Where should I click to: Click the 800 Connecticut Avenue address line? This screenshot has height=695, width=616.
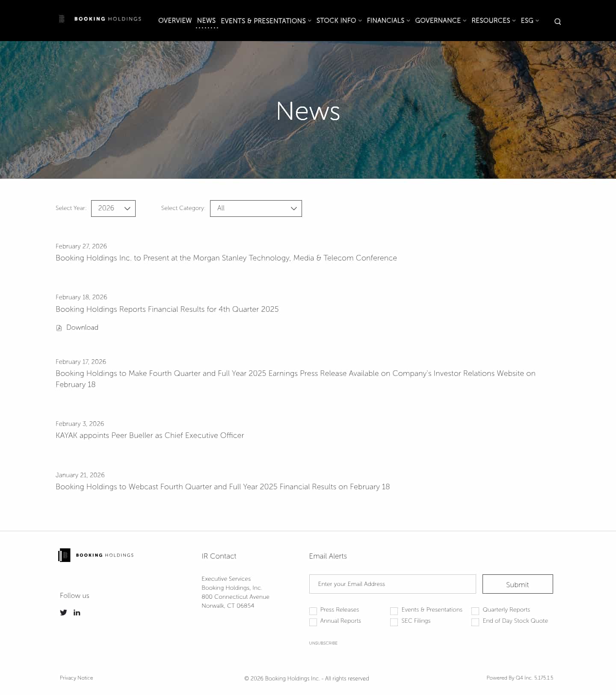235,597
